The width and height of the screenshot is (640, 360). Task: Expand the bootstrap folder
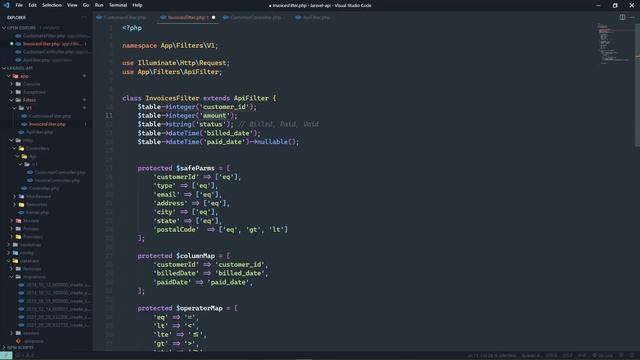point(46,245)
